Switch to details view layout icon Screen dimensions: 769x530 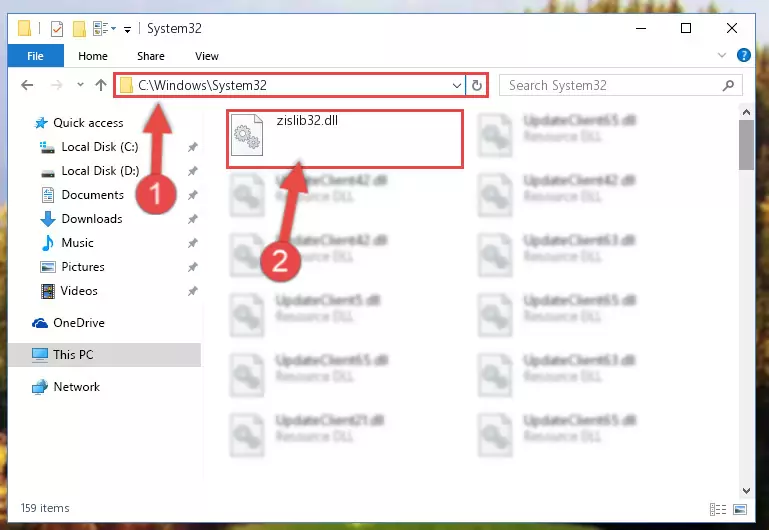(x=718, y=509)
